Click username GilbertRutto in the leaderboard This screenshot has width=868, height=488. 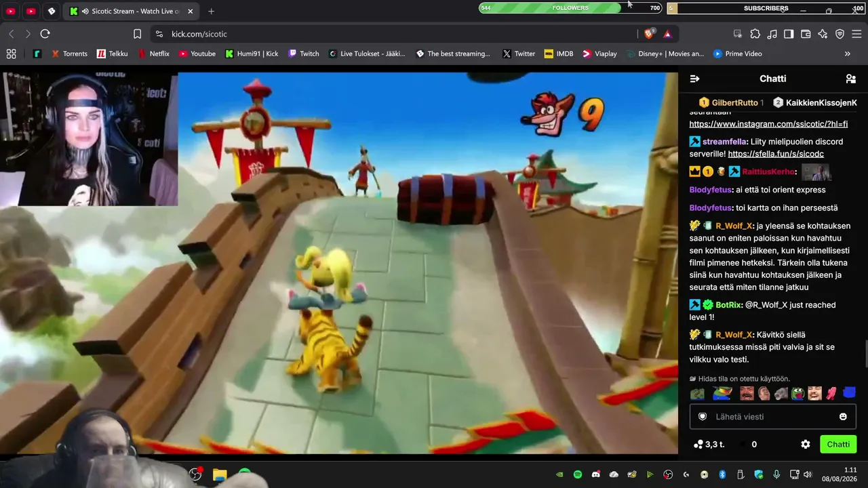(x=734, y=102)
